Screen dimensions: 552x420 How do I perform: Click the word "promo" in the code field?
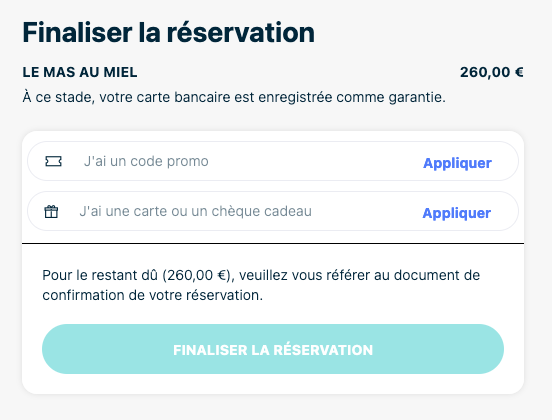coord(187,162)
